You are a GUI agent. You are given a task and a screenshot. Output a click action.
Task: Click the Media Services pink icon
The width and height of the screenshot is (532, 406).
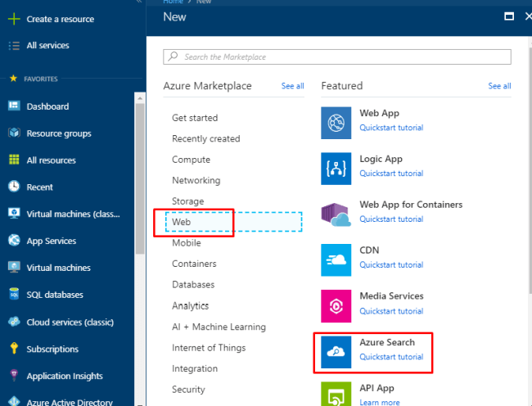[336, 306]
